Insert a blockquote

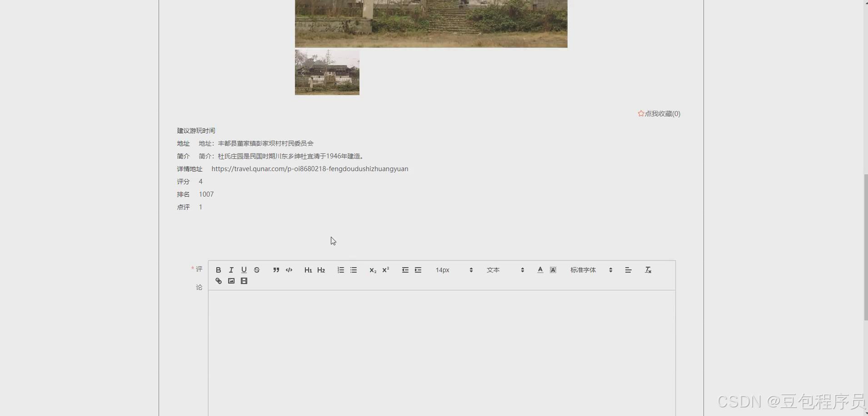(276, 270)
